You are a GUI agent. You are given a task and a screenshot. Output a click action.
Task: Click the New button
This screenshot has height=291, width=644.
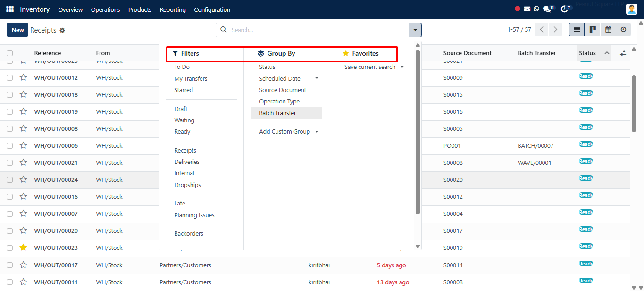point(17,30)
